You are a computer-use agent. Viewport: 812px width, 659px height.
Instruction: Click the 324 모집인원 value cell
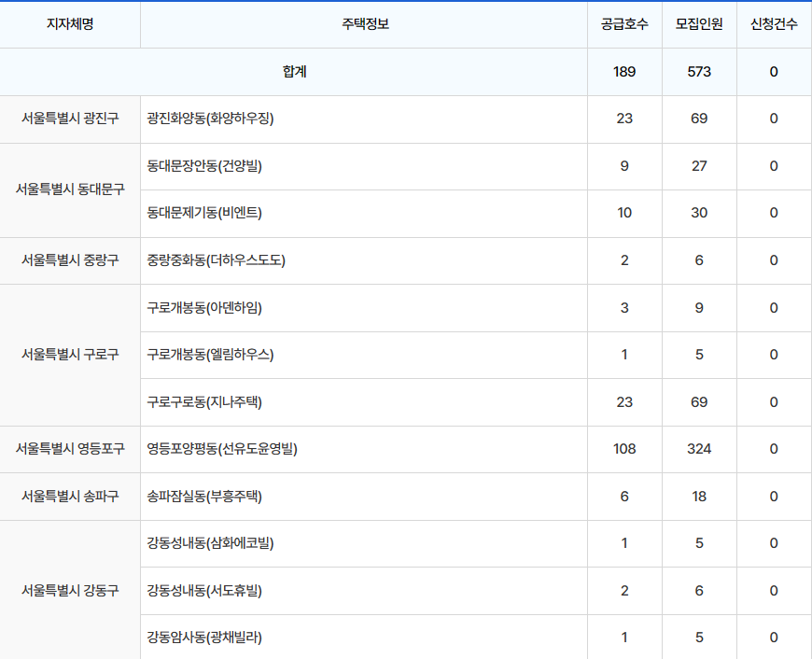click(699, 449)
